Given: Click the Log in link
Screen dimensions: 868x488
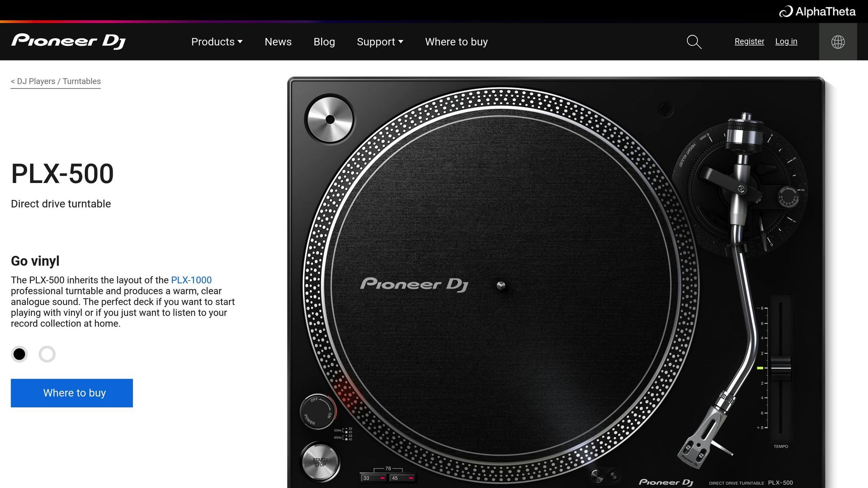Looking at the screenshot, I should click(786, 42).
